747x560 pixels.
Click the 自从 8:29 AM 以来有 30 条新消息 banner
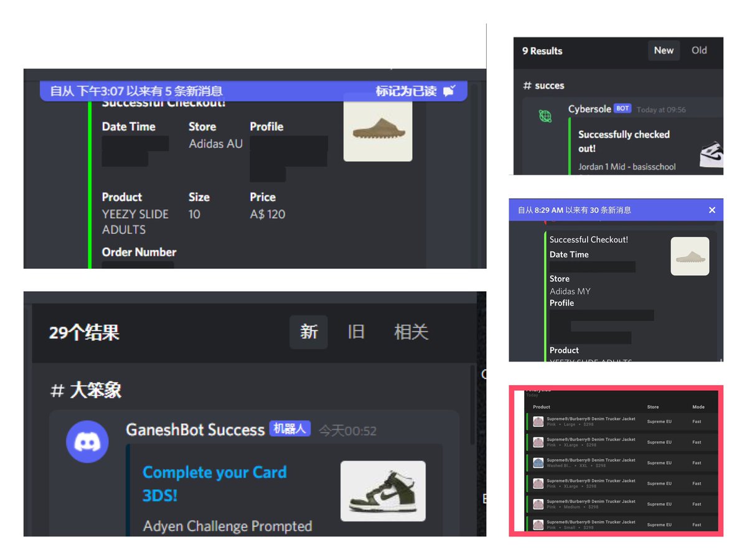coord(575,210)
